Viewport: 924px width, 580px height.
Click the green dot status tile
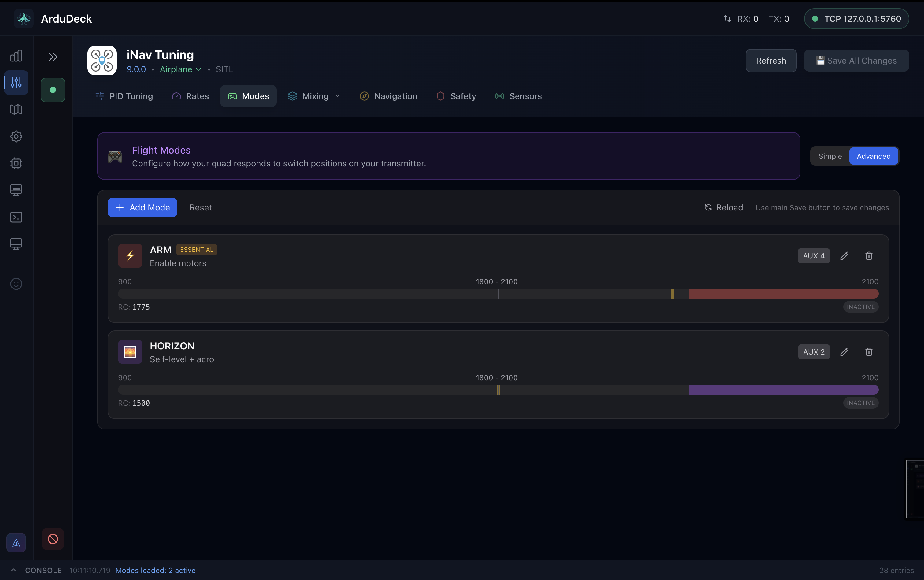[53, 90]
